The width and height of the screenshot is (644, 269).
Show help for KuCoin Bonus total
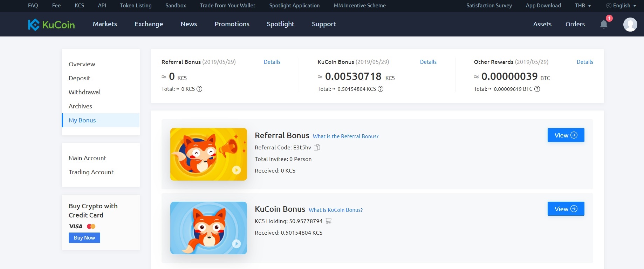[x=381, y=89]
